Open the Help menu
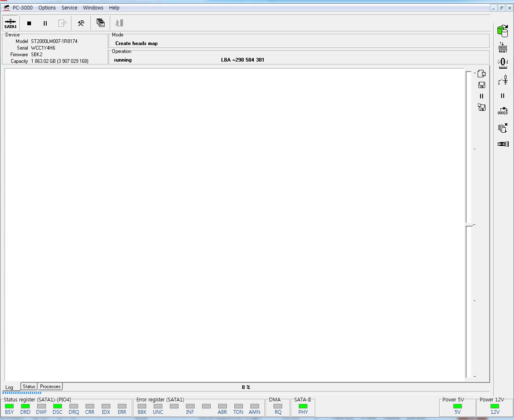This screenshot has width=514, height=420. (x=114, y=8)
